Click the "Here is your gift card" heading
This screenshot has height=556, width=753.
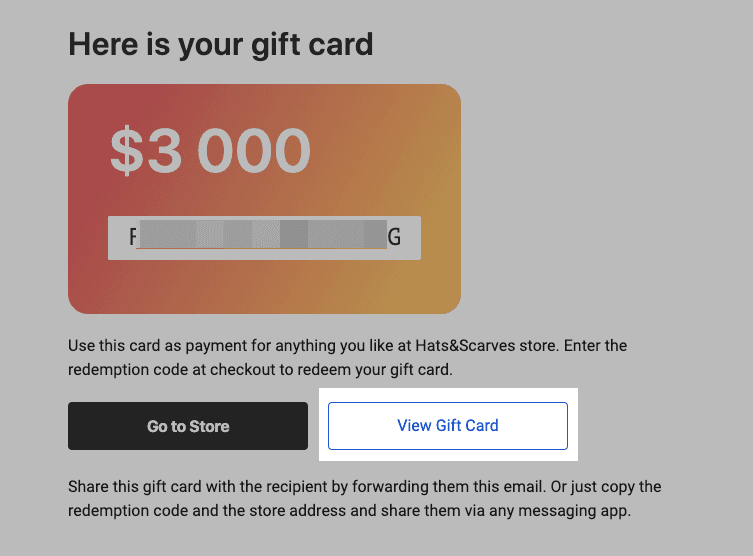click(x=220, y=44)
